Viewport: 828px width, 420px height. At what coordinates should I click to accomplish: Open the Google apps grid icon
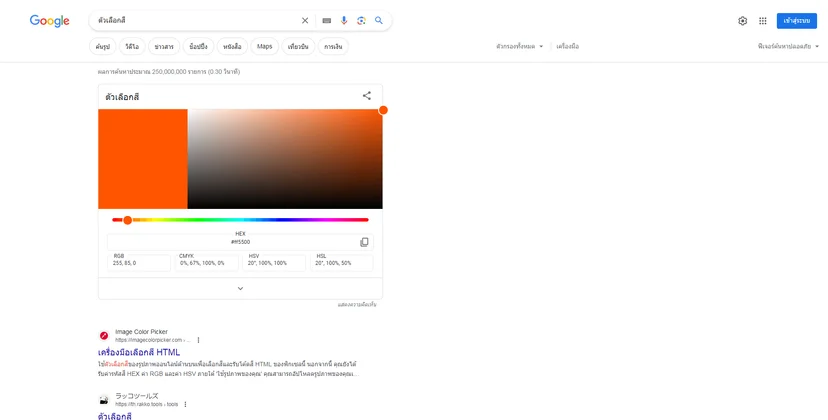click(x=763, y=21)
